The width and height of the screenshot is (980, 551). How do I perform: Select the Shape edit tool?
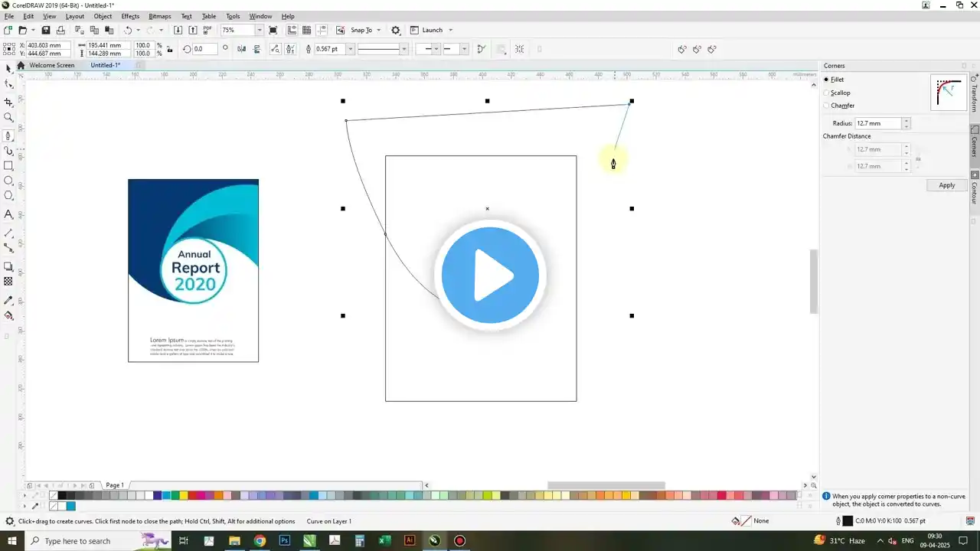pos(8,85)
